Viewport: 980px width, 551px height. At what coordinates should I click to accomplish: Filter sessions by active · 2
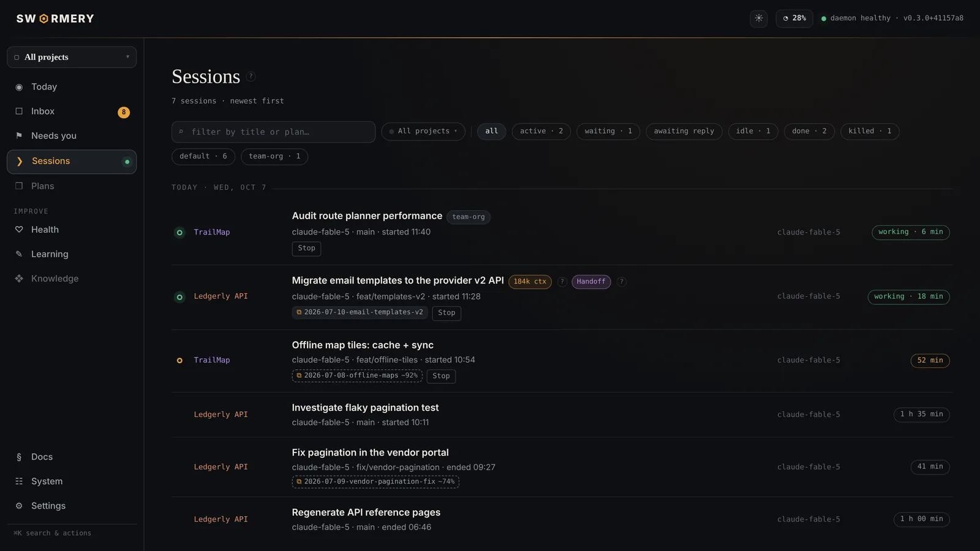point(541,131)
